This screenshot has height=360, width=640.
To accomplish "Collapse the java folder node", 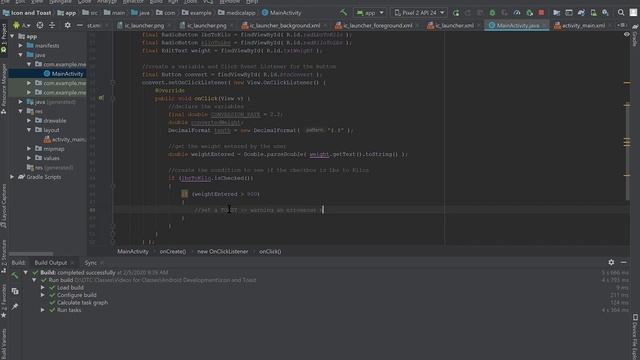I will [x=21, y=55].
